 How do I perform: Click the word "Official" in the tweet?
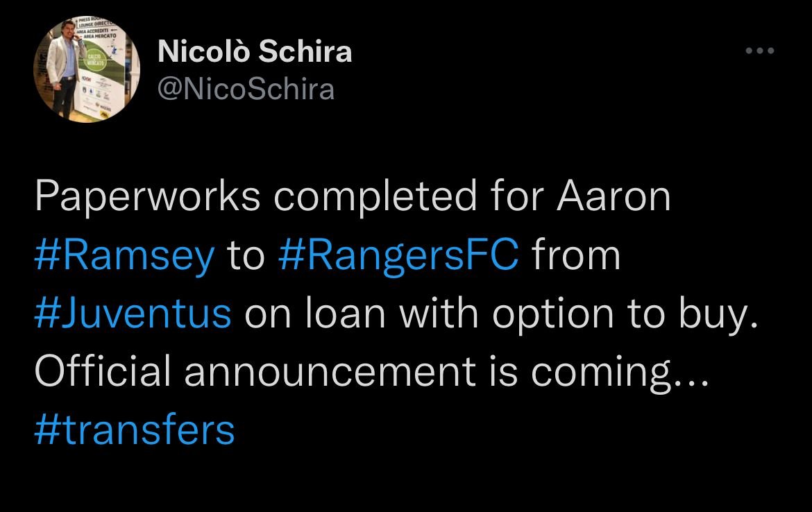tap(103, 372)
